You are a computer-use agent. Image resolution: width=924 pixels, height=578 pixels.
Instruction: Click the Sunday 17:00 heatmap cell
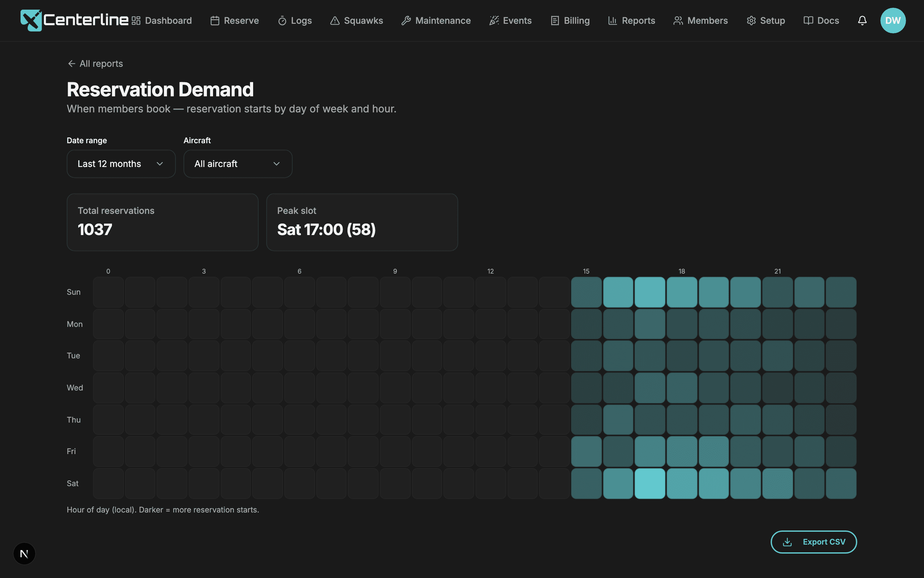[x=650, y=292]
